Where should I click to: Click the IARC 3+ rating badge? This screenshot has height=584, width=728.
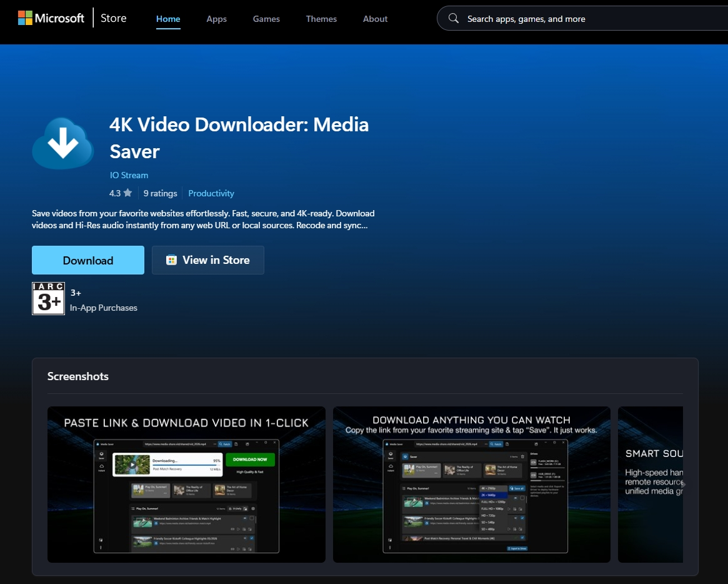pyautogui.click(x=48, y=298)
